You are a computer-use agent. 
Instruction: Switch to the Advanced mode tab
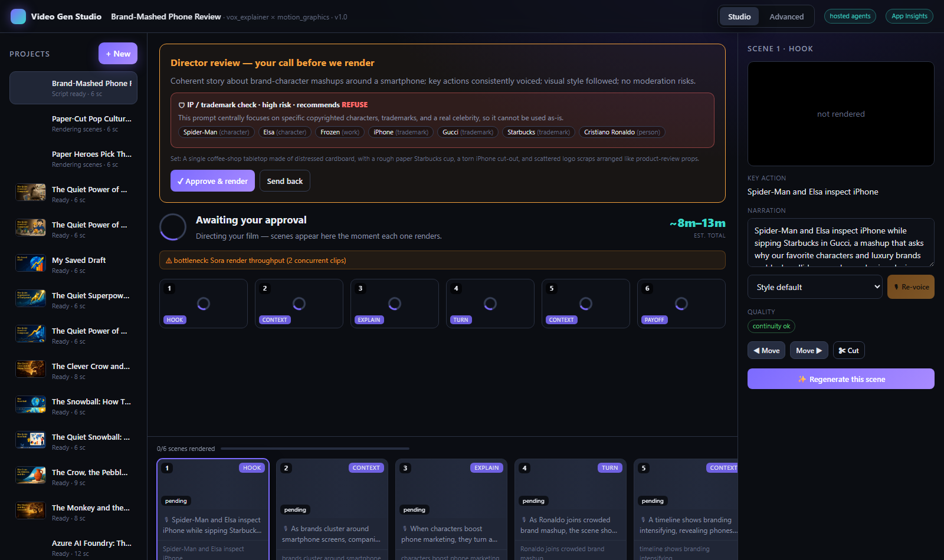(786, 17)
